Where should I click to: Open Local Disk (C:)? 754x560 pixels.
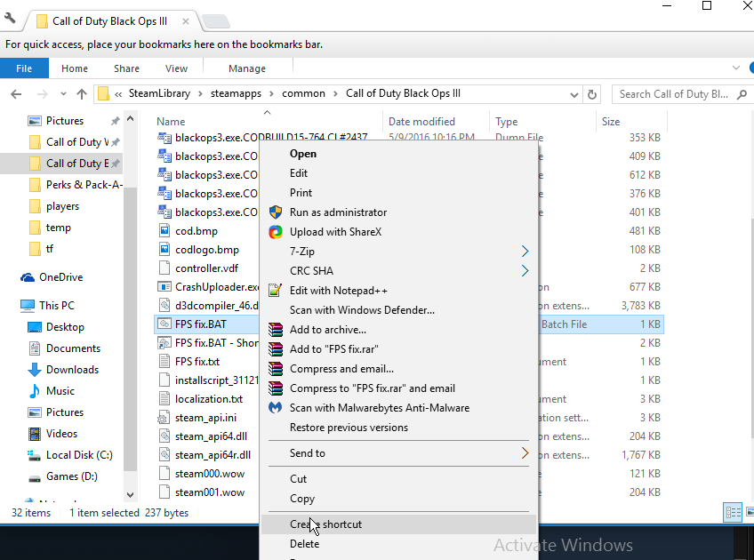tap(79, 455)
